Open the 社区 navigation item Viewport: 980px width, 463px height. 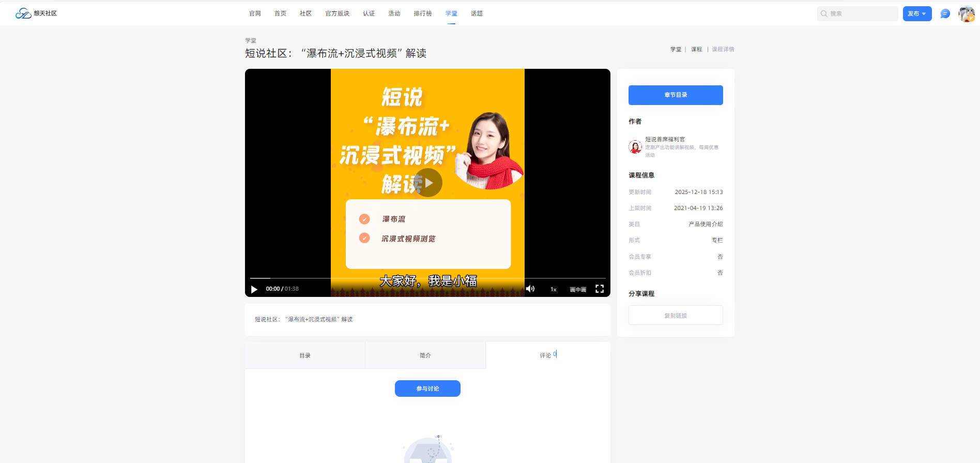(305, 13)
